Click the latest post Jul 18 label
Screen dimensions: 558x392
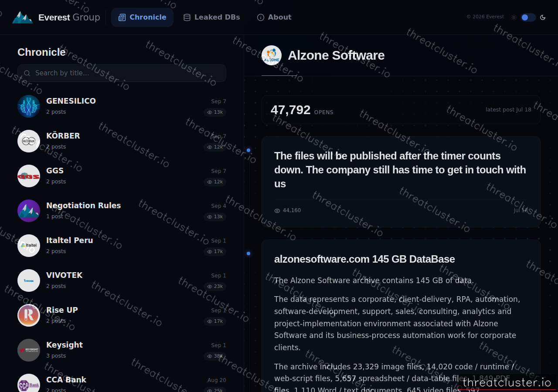(x=508, y=110)
